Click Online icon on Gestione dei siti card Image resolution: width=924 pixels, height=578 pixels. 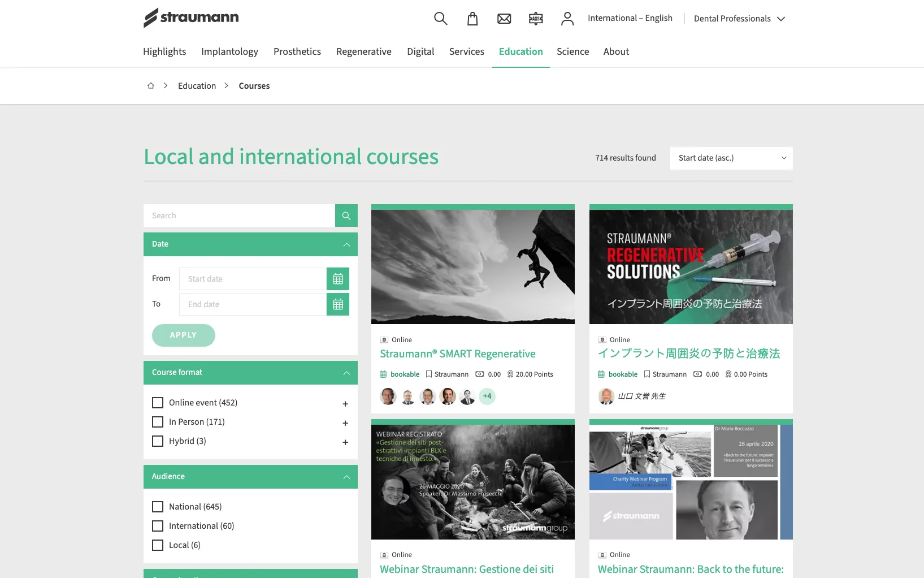pos(384,555)
